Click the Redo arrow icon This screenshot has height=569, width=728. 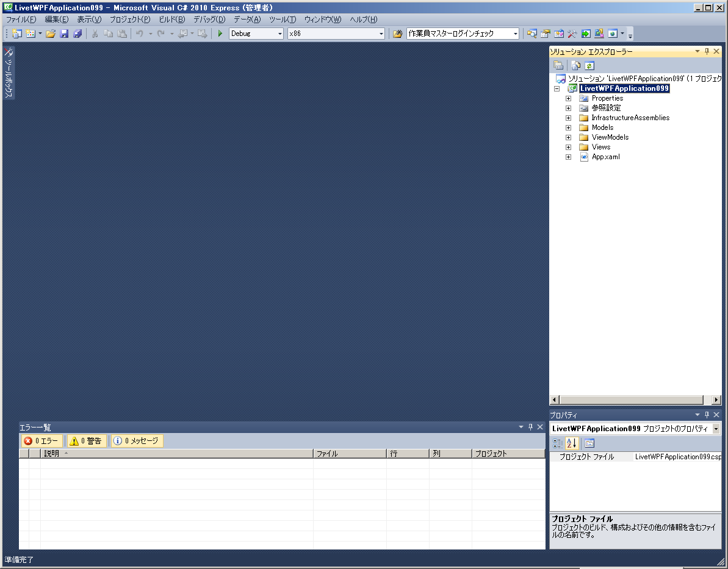160,34
